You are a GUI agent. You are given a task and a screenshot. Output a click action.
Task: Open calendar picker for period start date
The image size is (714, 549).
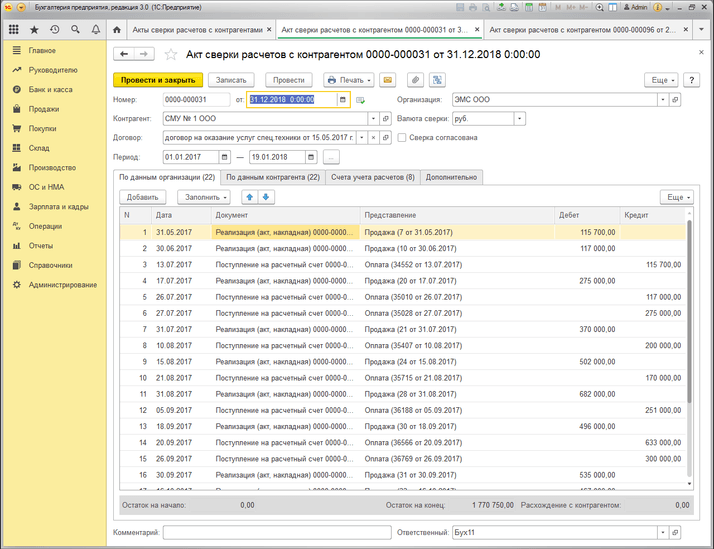[x=224, y=157]
